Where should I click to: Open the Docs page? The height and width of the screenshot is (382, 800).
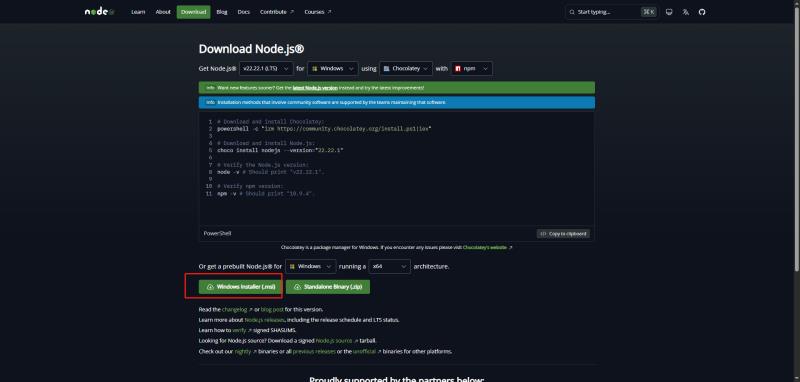(x=243, y=12)
